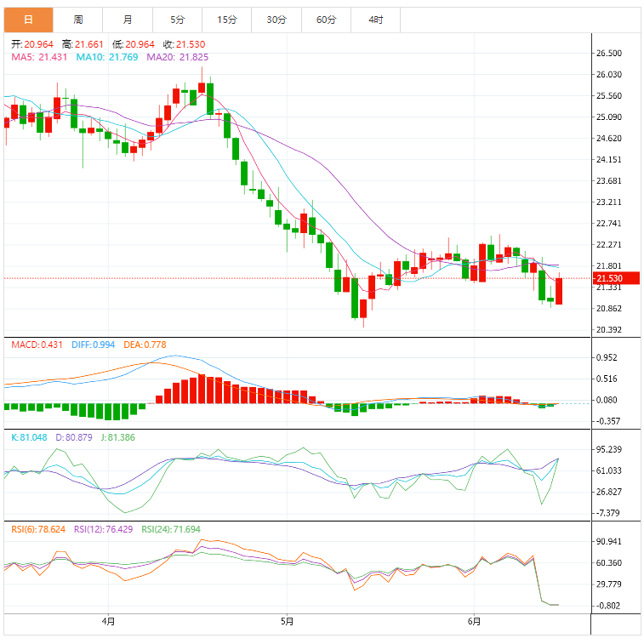Click the 0.952 MACD axis label
644x644 pixels.
[x=607, y=357]
